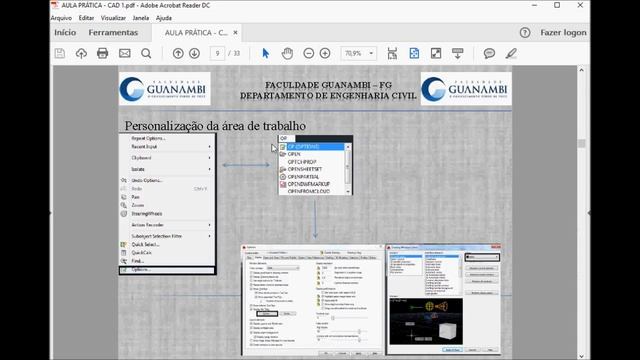The height and width of the screenshot is (360, 640).
Task: Select the fit page view icon
Action: tap(414, 53)
